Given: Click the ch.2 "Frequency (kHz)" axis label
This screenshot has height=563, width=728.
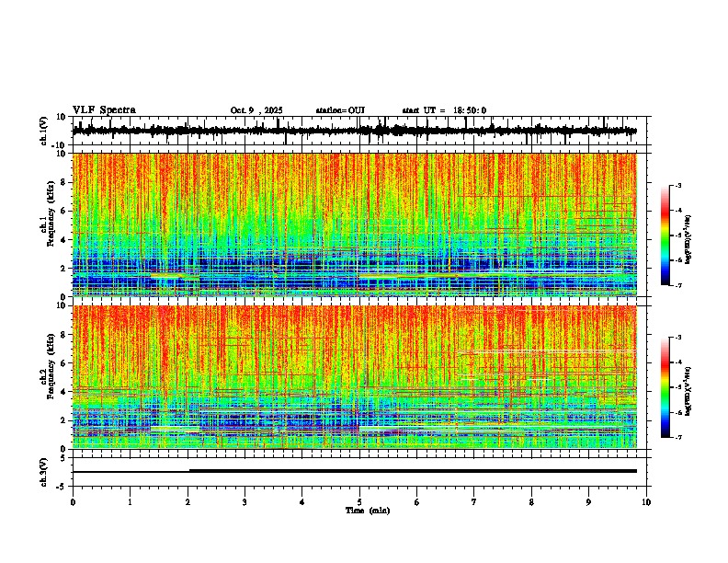Looking at the screenshot, I should coord(51,366).
